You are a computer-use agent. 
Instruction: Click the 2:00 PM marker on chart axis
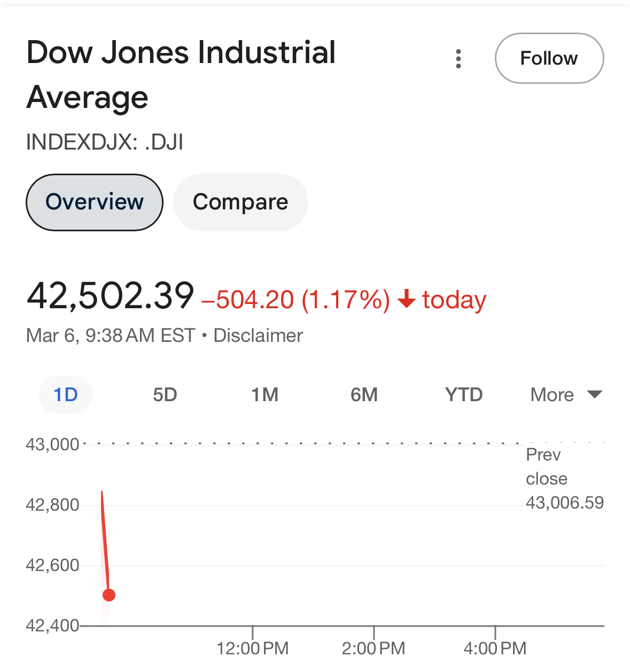pos(374,648)
